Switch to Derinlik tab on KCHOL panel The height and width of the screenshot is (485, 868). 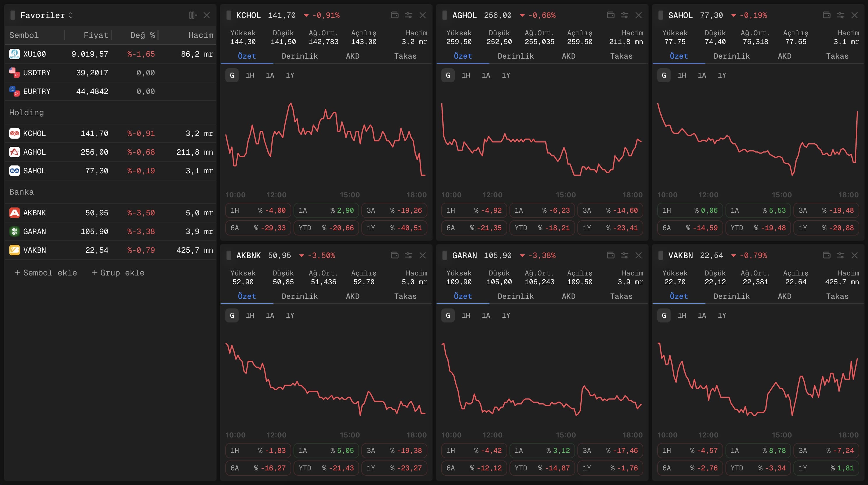(299, 56)
